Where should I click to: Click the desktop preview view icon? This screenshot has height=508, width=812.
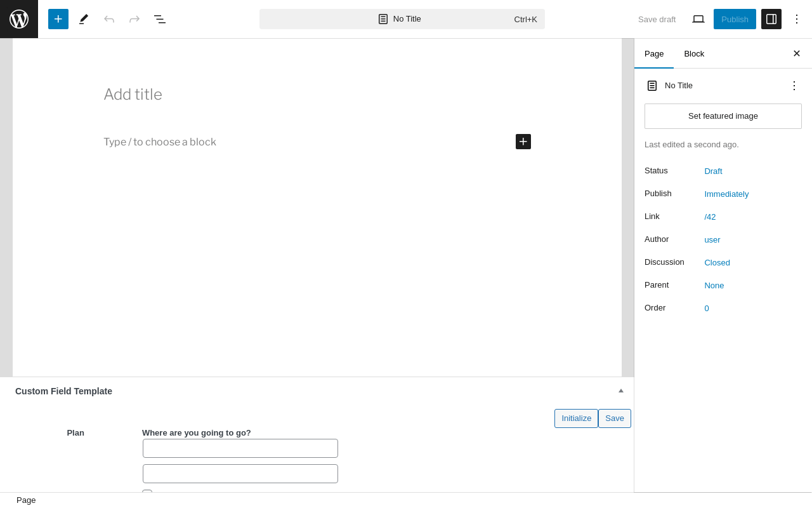coord(698,19)
